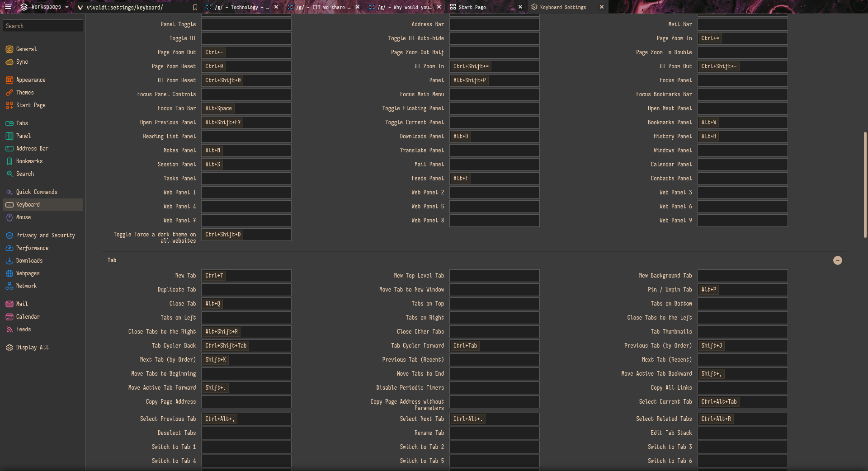Edit the Select Related Tabs shortcut field
The image size is (868, 471).
(x=742, y=419)
